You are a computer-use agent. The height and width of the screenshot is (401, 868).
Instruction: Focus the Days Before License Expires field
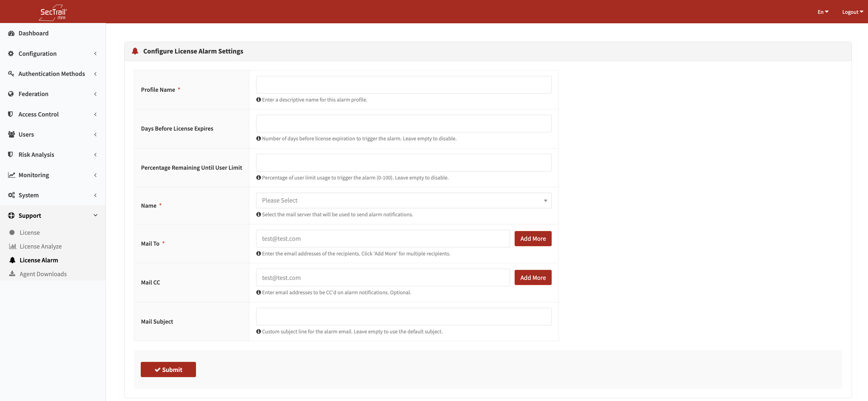403,124
